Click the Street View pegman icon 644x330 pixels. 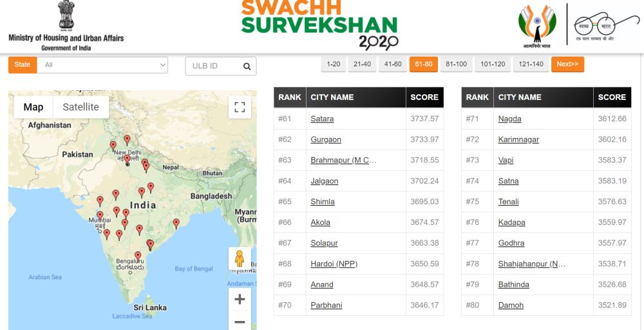[240, 258]
